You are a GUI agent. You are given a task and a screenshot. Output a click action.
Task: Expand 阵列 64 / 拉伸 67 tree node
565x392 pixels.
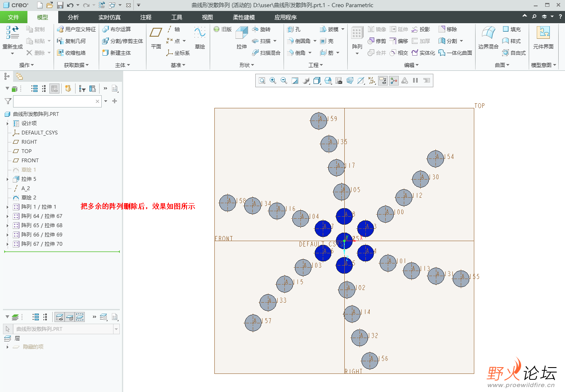(x=8, y=216)
